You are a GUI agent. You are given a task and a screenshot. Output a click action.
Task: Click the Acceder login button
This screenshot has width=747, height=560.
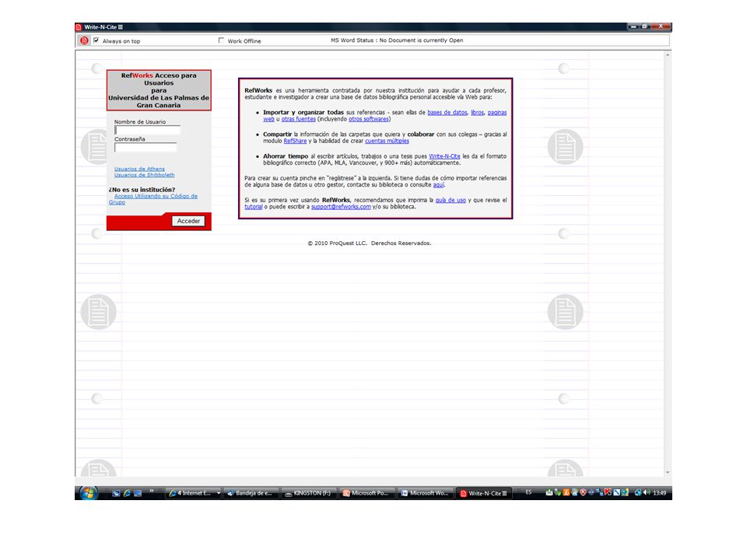pos(188,221)
